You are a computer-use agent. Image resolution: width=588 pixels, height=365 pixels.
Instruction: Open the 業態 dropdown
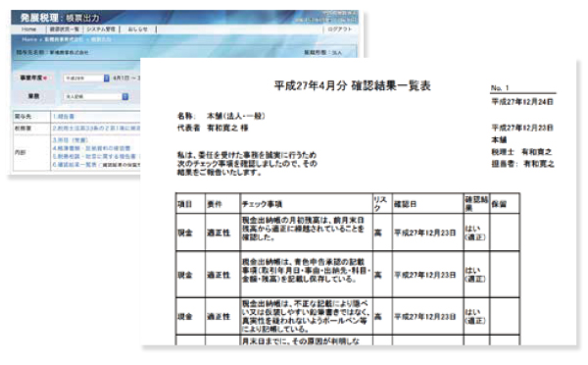(96, 96)
